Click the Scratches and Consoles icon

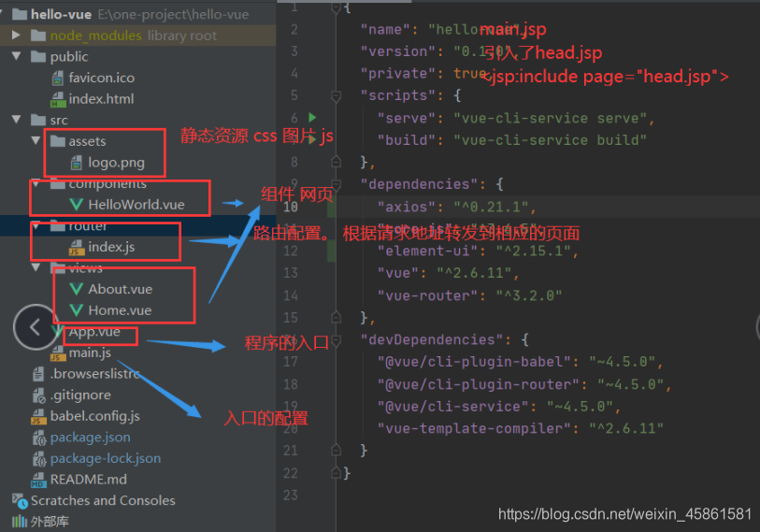tap(20, 501)
